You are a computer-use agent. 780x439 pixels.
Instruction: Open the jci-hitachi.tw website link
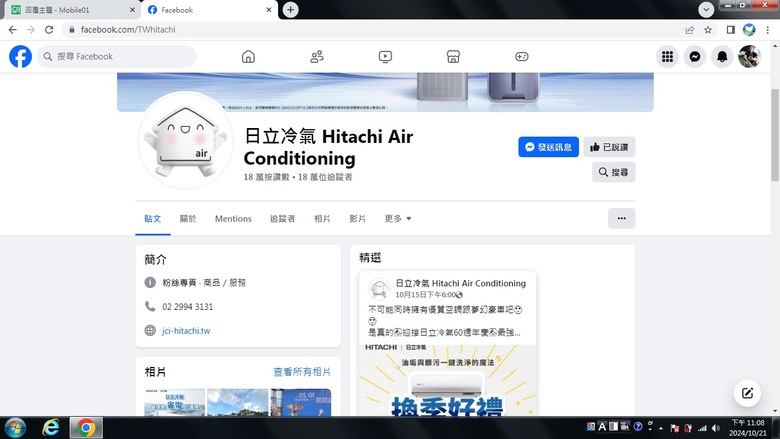point(186,331)
